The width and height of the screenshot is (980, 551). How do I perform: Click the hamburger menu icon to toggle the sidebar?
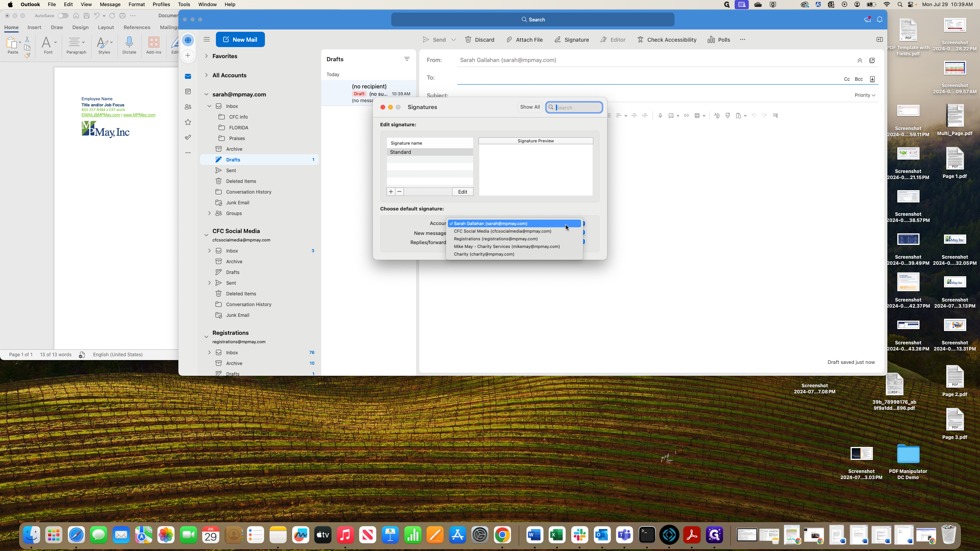[x=207, y=39]
